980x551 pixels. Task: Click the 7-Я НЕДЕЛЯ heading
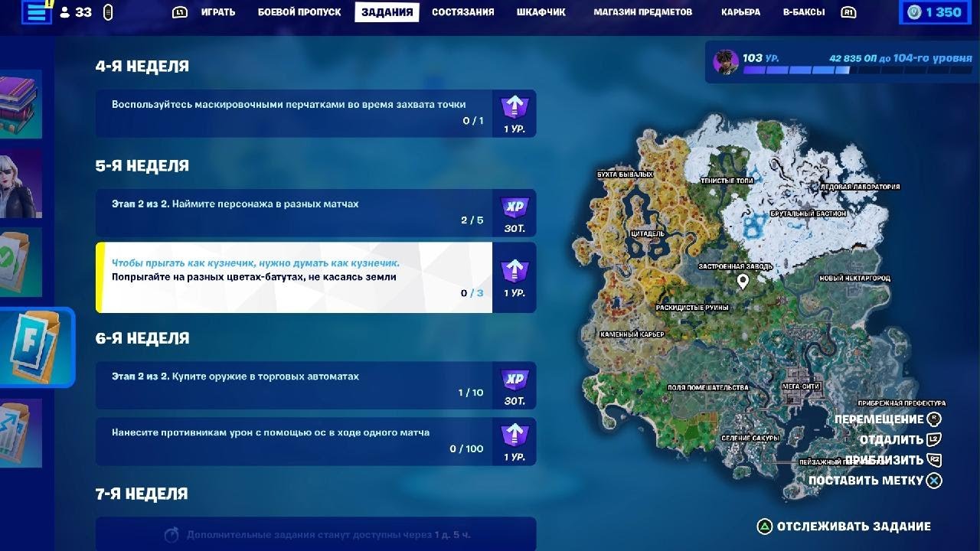pos(142,494)
